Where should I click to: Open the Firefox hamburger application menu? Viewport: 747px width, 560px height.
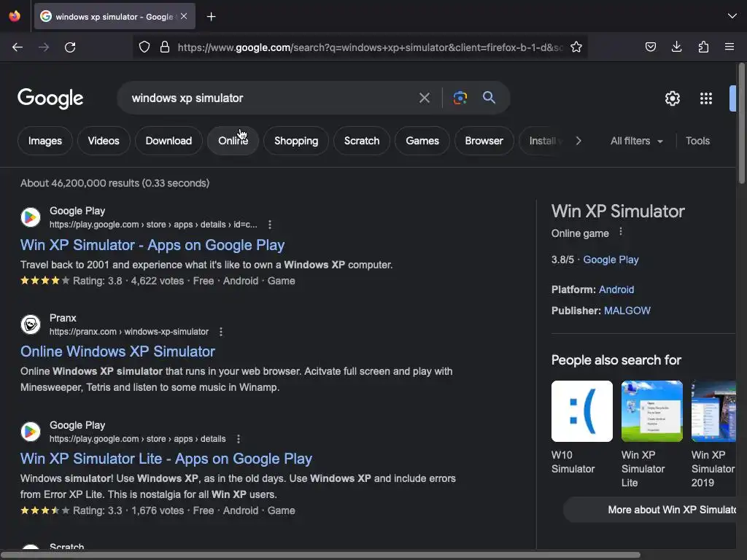tap(729, 47)
